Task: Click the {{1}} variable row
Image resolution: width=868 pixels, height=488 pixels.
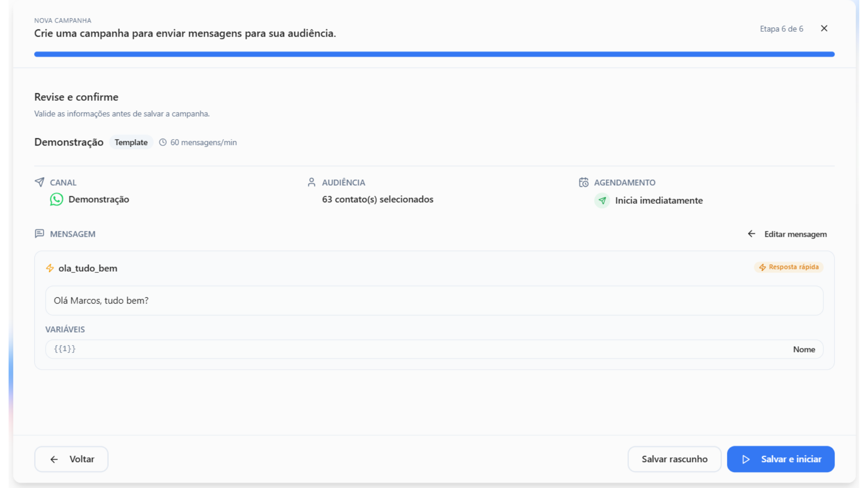Action: coord(434,349)
